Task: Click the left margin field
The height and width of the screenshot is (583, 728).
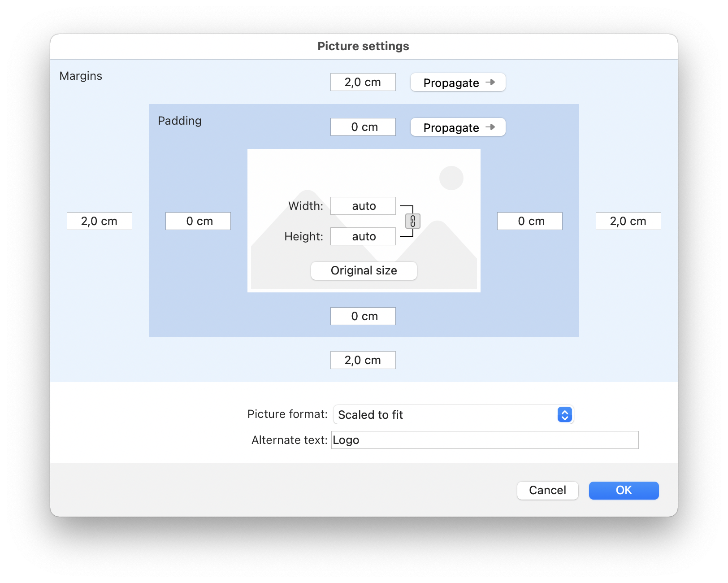Action: (x=100, y=221)
